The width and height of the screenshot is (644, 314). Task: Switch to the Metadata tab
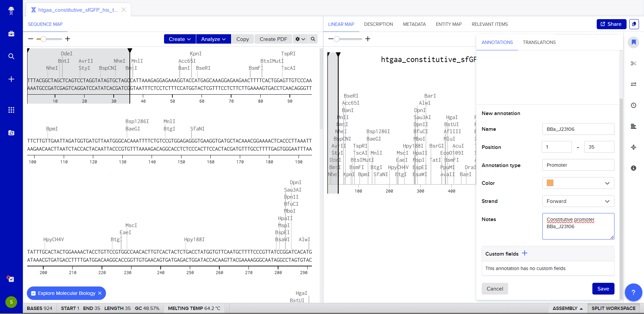tap(414, 24)
